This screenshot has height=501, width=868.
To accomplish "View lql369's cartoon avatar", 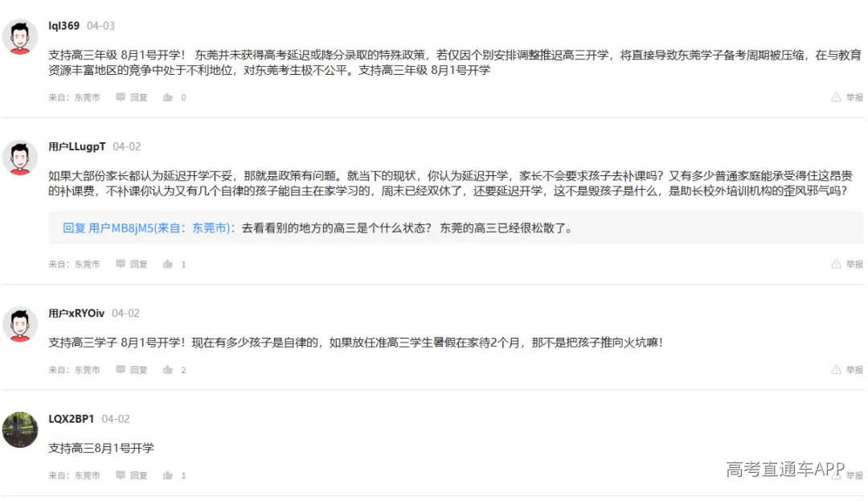I will tap(20, 37).
